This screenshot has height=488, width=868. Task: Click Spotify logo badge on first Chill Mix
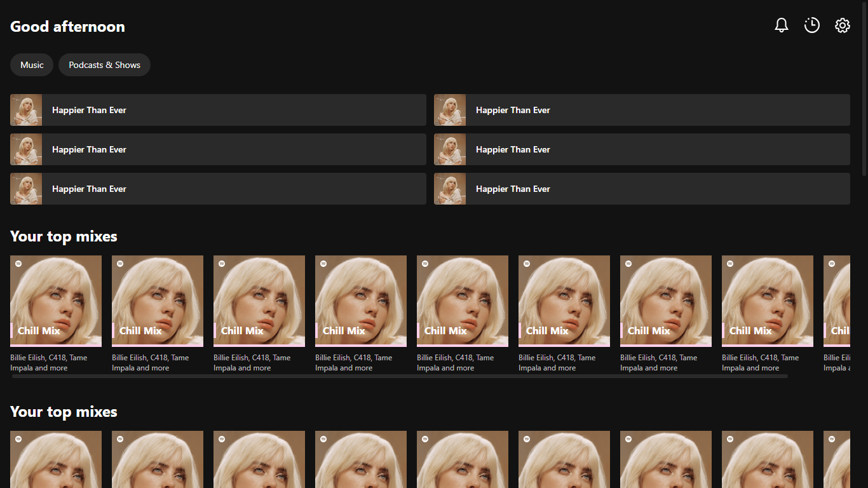pos(18,263)
